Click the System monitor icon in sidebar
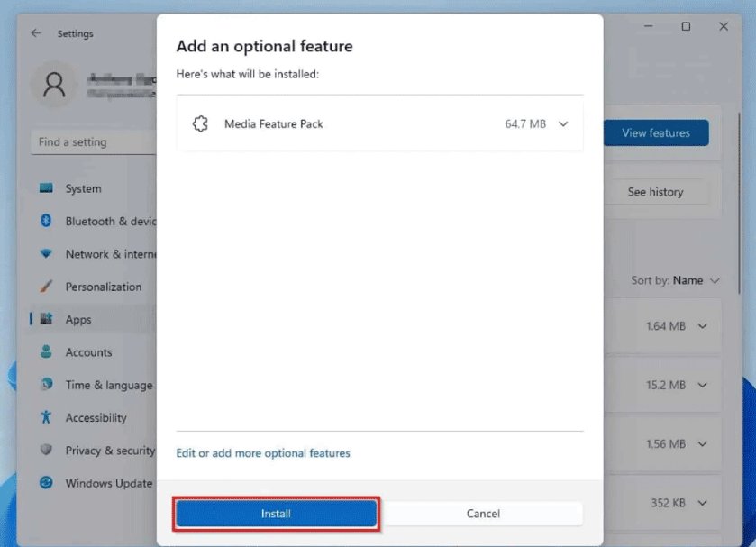The image size is (756, 547). [x=46, y=188]
